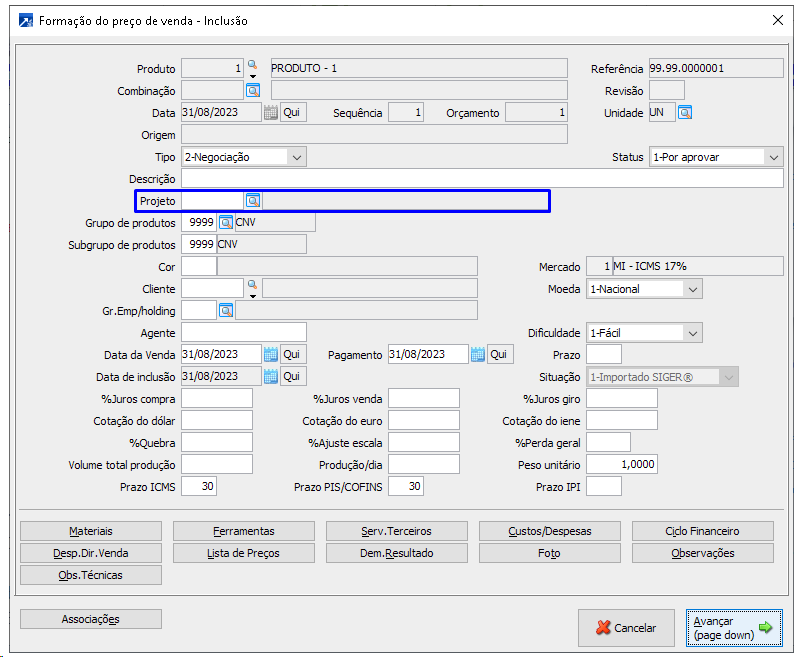Click the Unidade lookup icon
Screen dimensions: 797x657
[685, 113]
